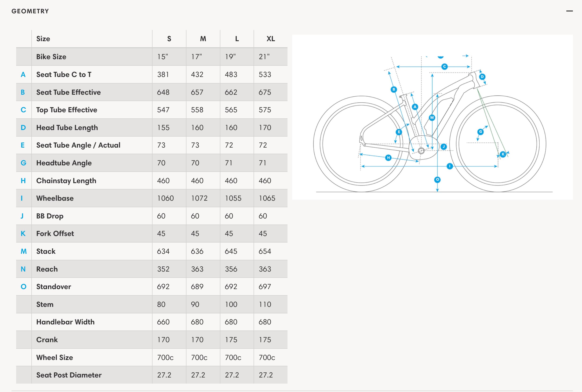The width and height of the screenshot is (582, 392).
Task: Collapse the Geometry section with minus icon
Action: [x=569, y=11]
